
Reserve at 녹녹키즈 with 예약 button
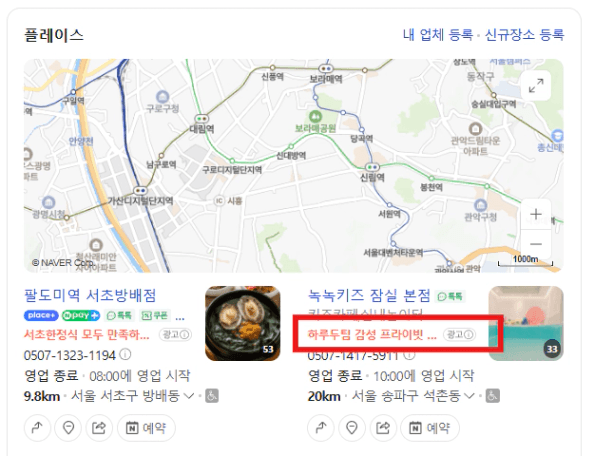coord(430,428)
